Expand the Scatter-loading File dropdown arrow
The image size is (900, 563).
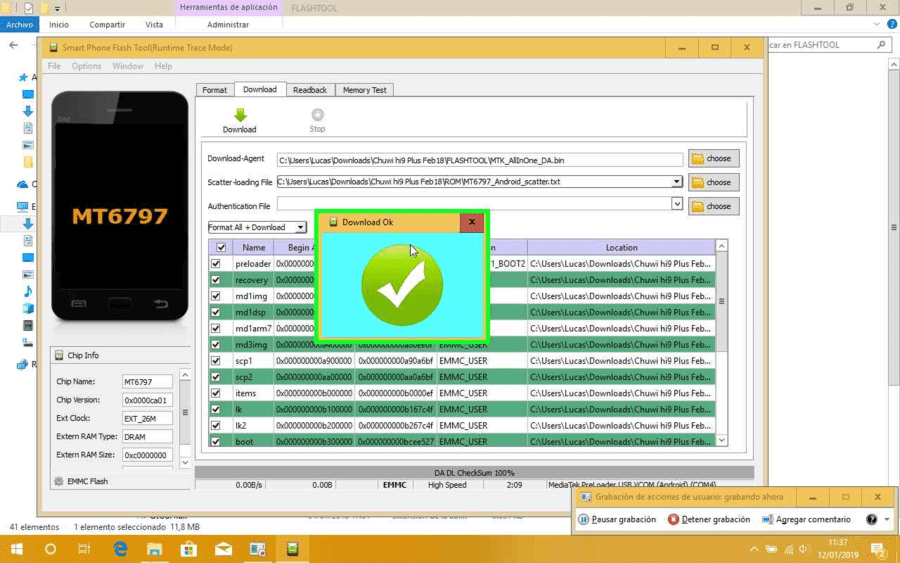[677, 181]
